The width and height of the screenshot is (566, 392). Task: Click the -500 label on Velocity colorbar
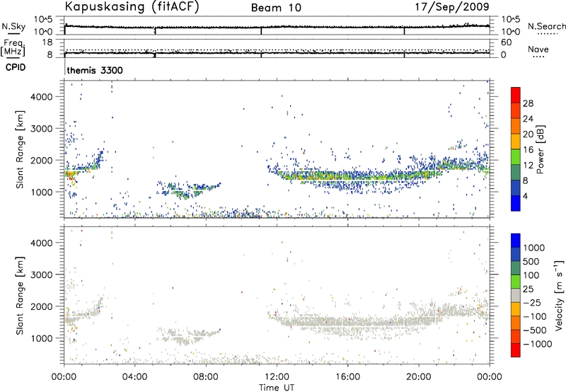click(535, 330)
